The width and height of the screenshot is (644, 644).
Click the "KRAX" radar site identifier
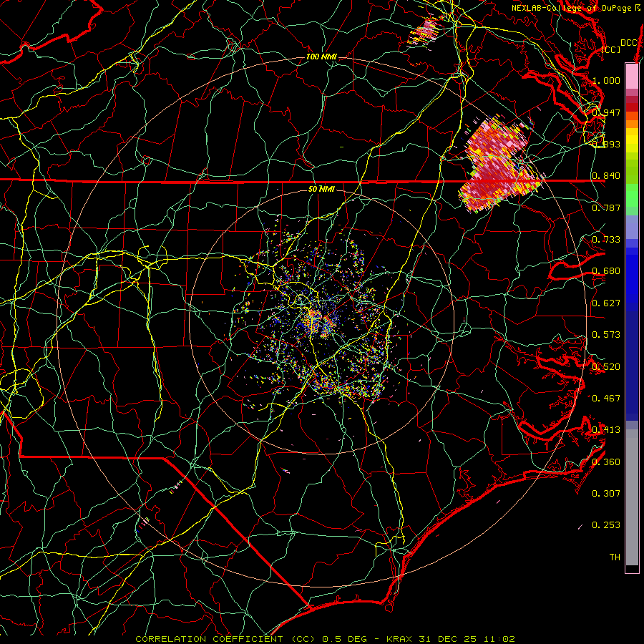[401, 639]
